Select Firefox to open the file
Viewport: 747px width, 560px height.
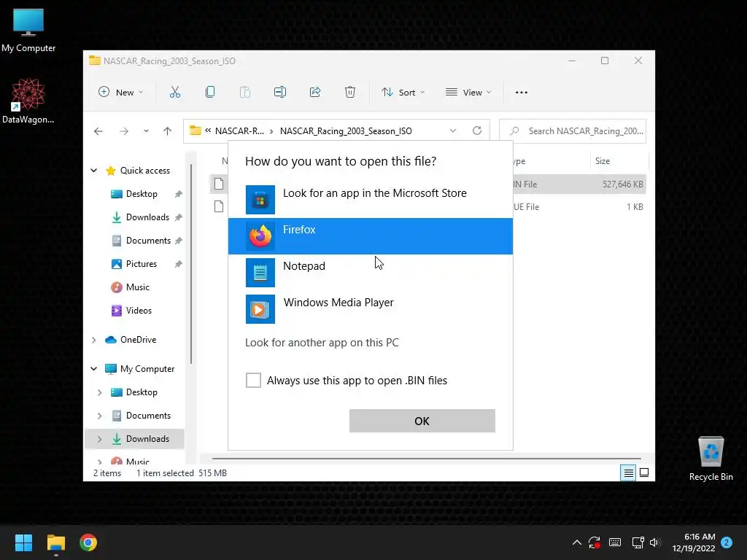370,236
